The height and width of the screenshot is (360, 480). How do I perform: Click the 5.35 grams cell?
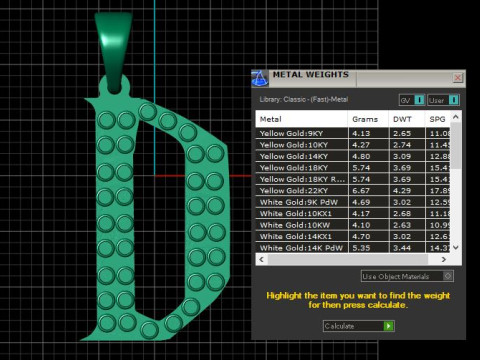368,248
